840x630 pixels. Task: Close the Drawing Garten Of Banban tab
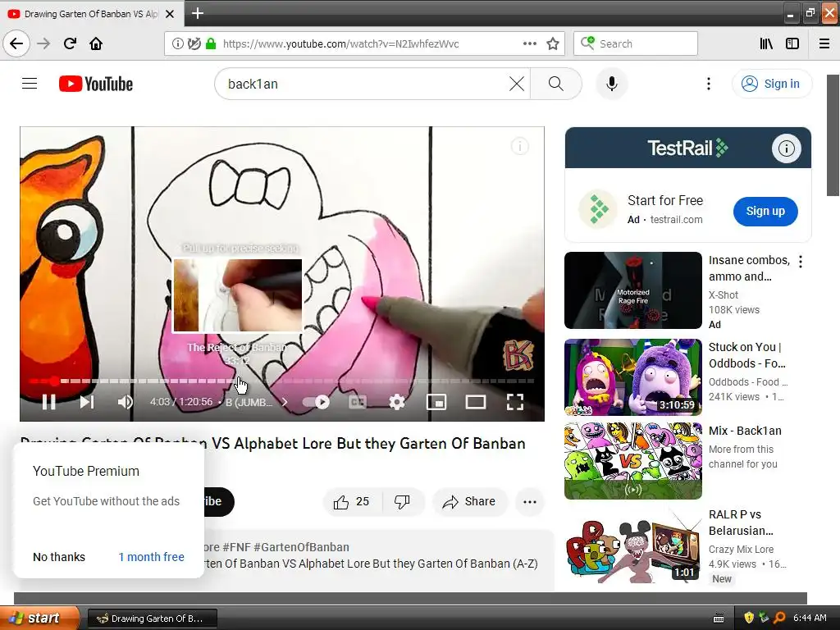click(x=170, y=14)
